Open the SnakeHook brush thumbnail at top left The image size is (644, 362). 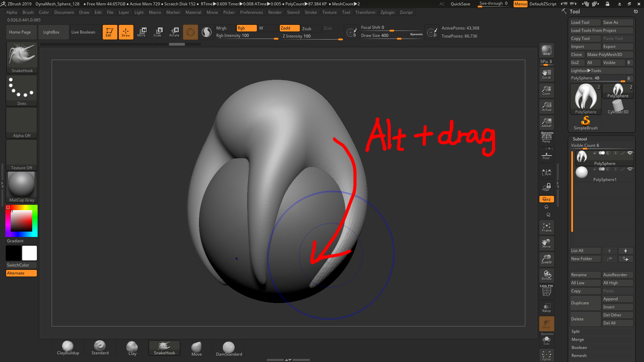tap(22, 57)
